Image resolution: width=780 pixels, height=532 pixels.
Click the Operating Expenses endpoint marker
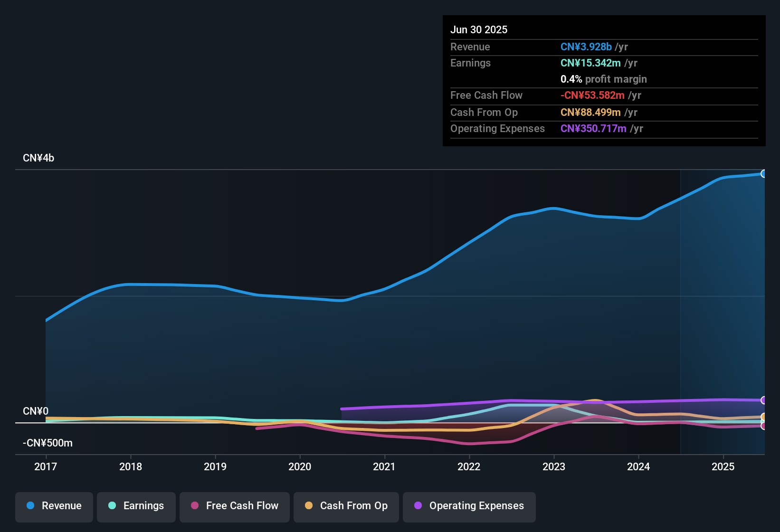(x=764, y=400)
